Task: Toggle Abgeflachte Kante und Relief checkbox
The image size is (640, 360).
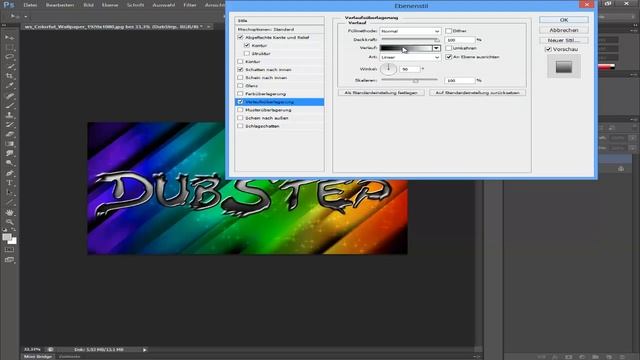Action: click(x=240, y=37)
